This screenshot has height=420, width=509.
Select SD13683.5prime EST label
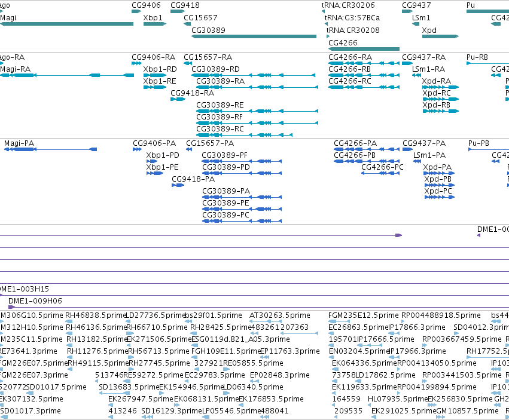129,387
